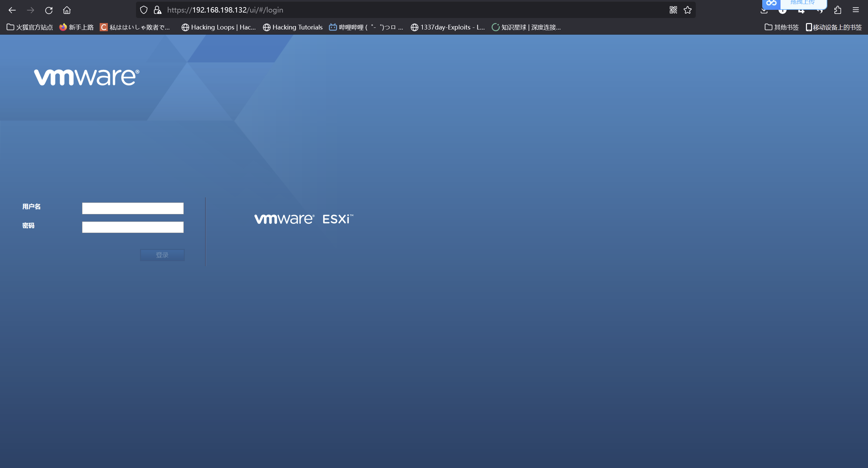868x468 pixels.
Task: Click the 登录 login button
Action: 162,255
